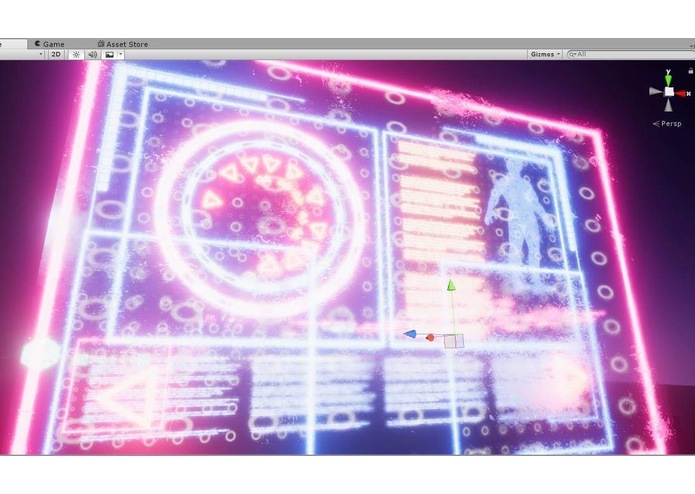Grab the blue Z move arrow
This screenshot has height=494, width=695.
pos(411,334)
